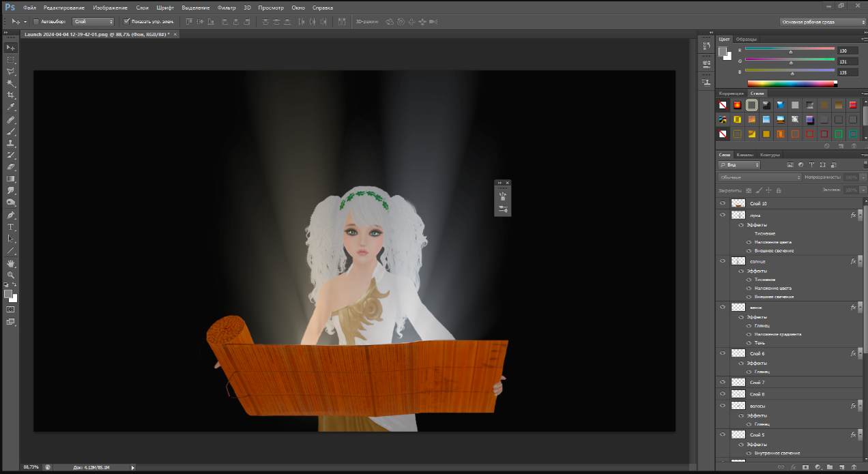Click the R value field showing 130
The width and height of the screenshot is (868, 474).
click(848, 50)
